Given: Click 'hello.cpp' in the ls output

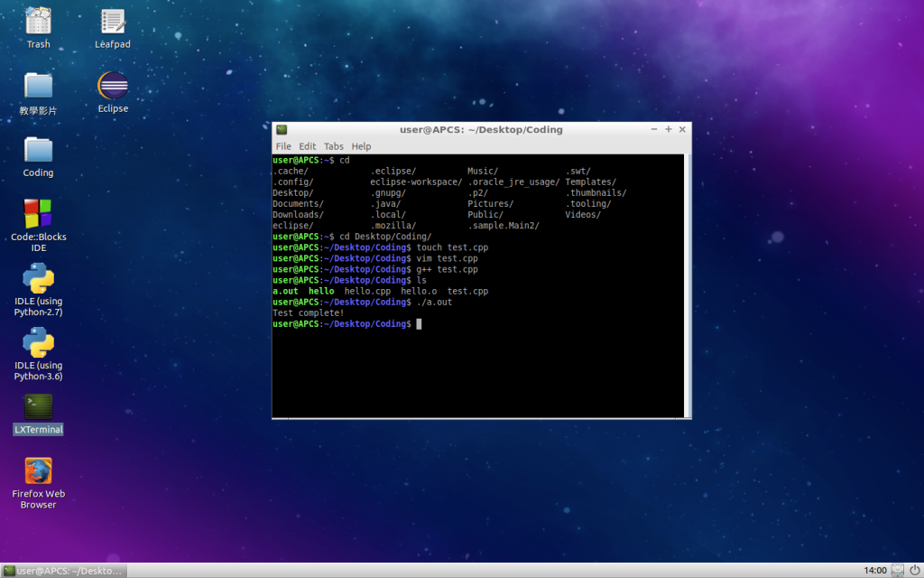Looking at the screenshot, I should tap(367, 292).
